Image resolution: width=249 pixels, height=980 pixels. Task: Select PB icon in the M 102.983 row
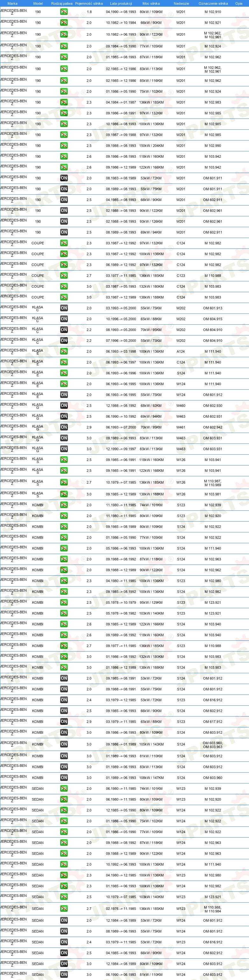(x=64, y=102)
